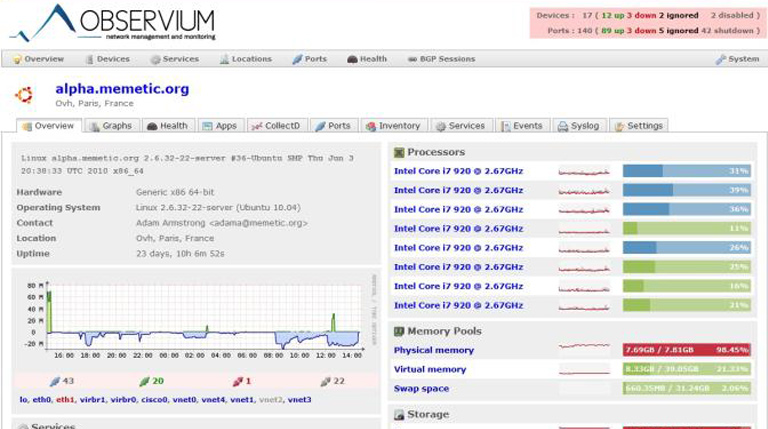The image size is (768, 429).
Task: Click the first Intel Core i7 processor at 31%
Action: 458,171
